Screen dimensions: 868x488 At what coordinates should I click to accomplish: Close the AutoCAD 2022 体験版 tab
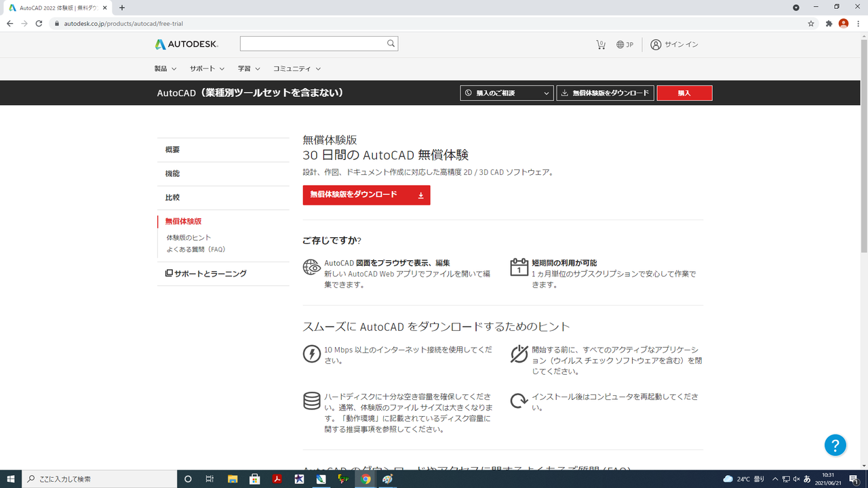pos(105,7)
